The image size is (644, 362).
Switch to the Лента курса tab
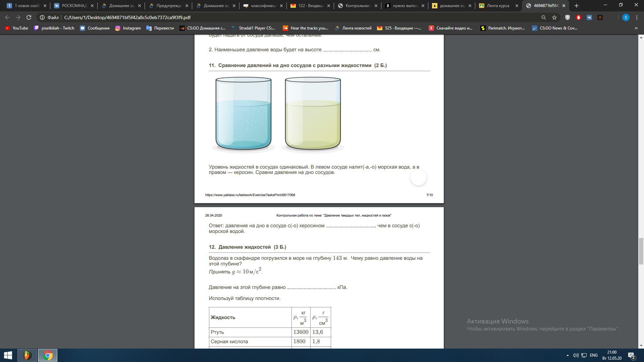498,6
